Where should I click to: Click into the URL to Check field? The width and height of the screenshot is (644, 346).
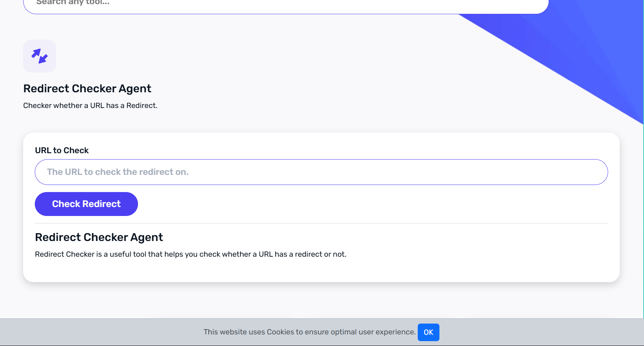(x=321, y=172)
